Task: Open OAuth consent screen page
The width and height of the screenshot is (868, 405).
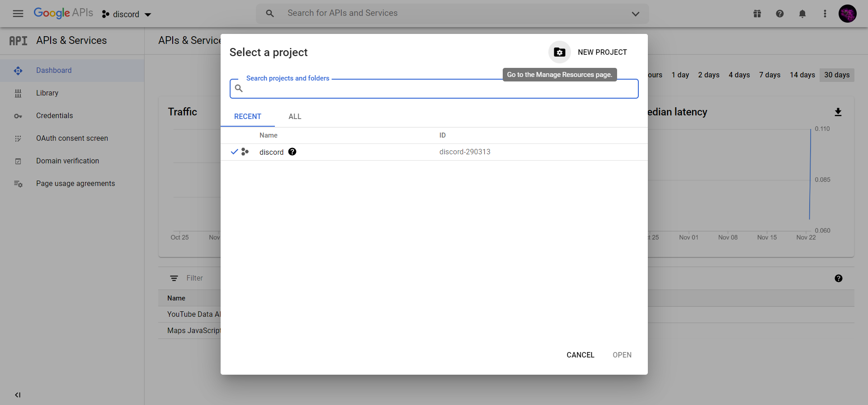Action: click(72, 138)
